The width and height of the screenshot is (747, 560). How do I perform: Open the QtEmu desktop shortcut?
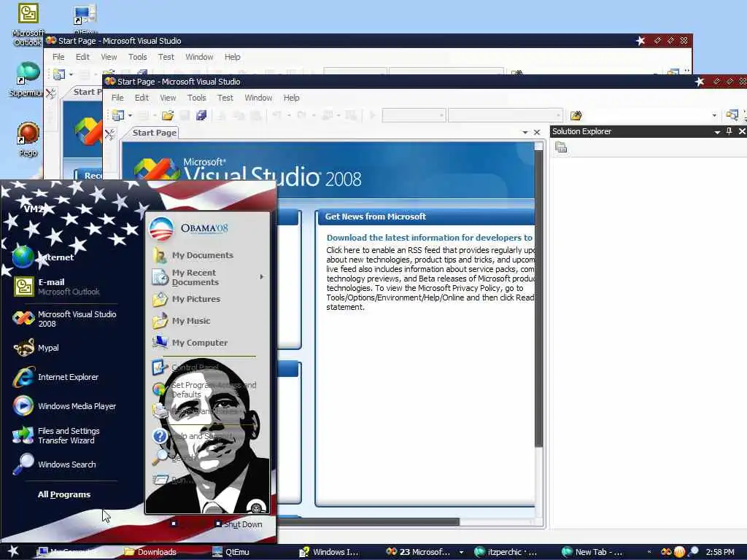point(85,18)
